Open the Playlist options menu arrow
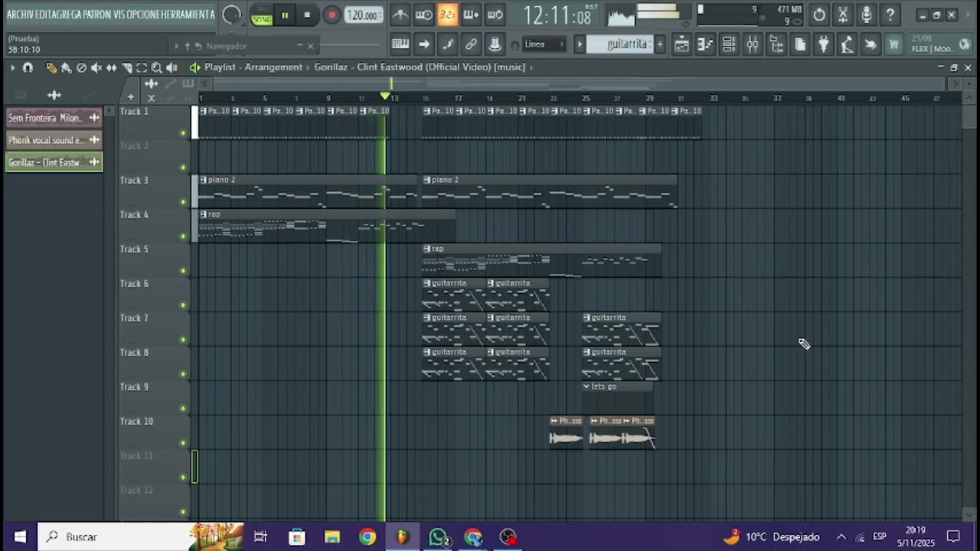Screen dimensions: 980x551 pyautogui.click(x=12, y=67)
